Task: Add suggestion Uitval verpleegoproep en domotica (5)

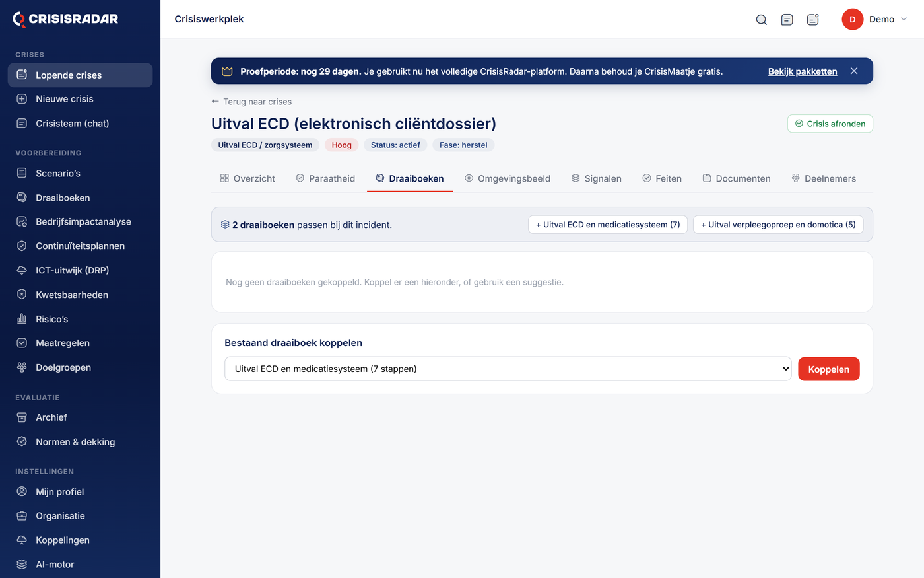Action: pos(778,225)
